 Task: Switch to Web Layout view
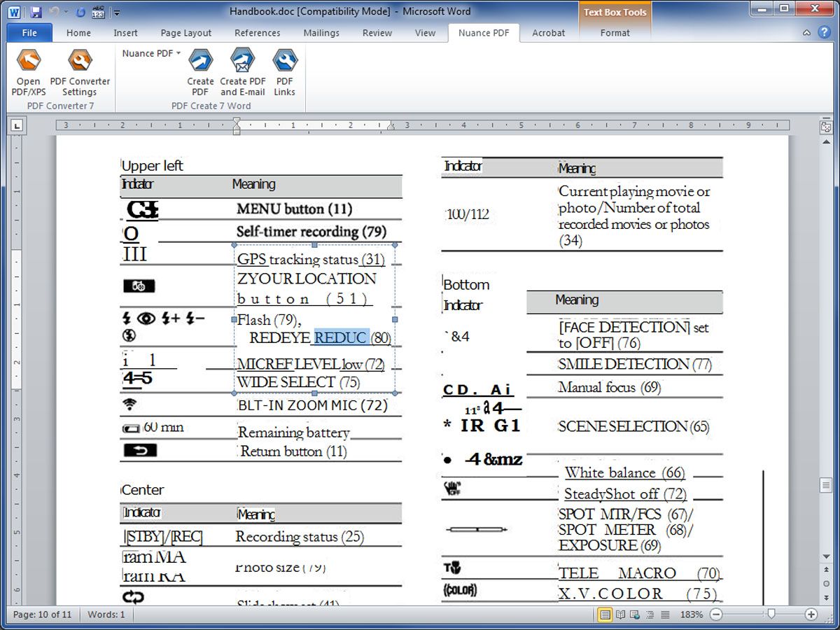coord(635,615)
